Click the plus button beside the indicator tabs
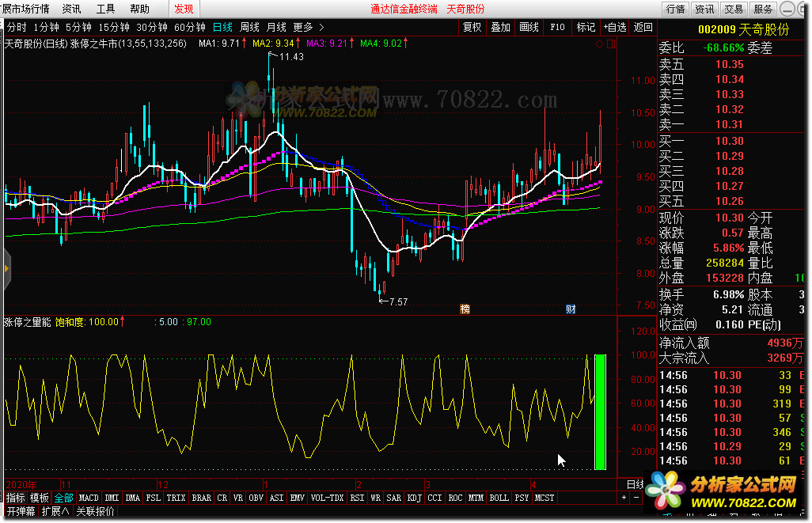The width and height of the screenshot is (812, 523). click(x=624, y=498)
